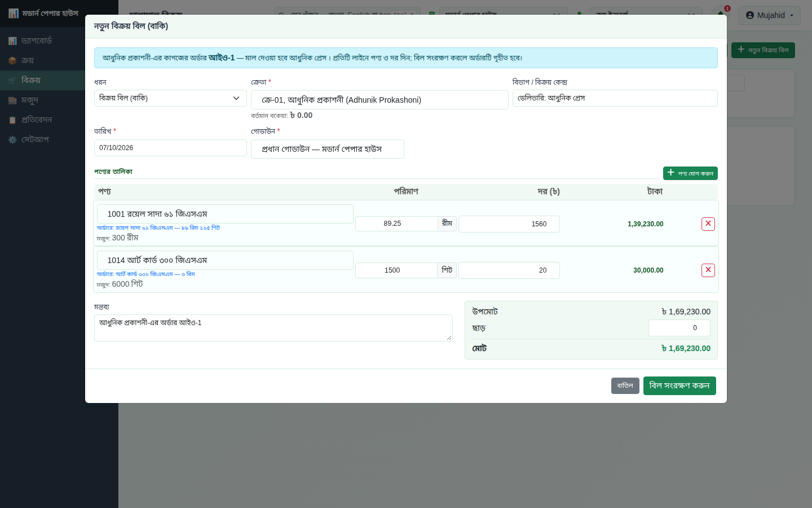Click the line amount 1,39,230.00

coord(646,224)
